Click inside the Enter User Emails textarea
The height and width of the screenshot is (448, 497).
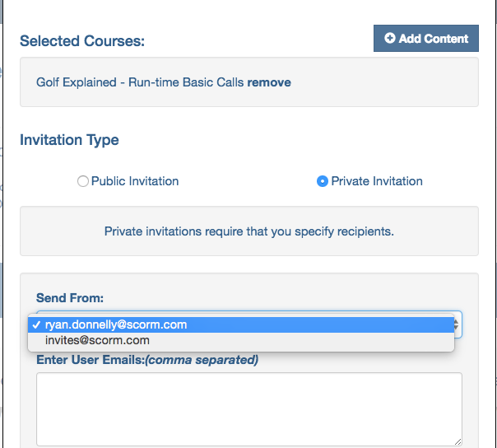pyautogui.click(x=248, y=408)
